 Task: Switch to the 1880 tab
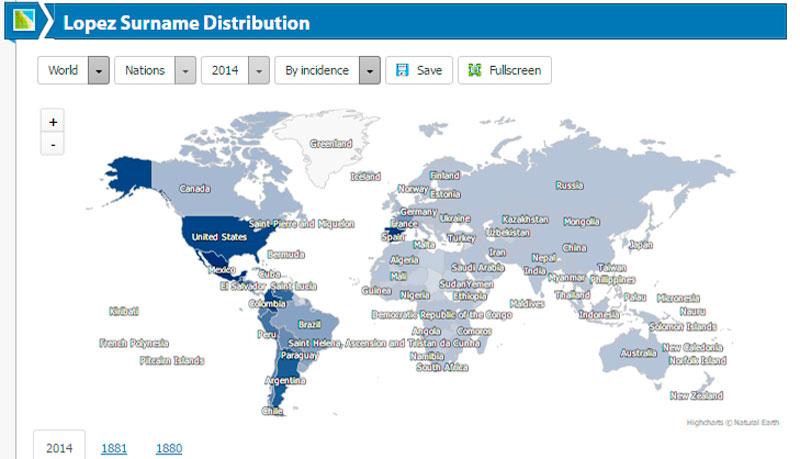pos(169,448)
